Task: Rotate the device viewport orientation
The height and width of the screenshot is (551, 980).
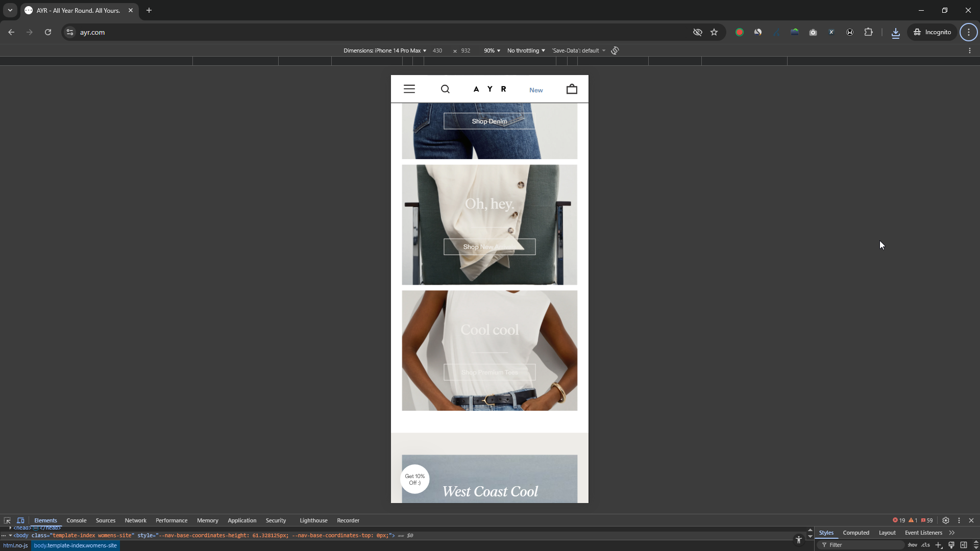Action: [x=615, y=51]
